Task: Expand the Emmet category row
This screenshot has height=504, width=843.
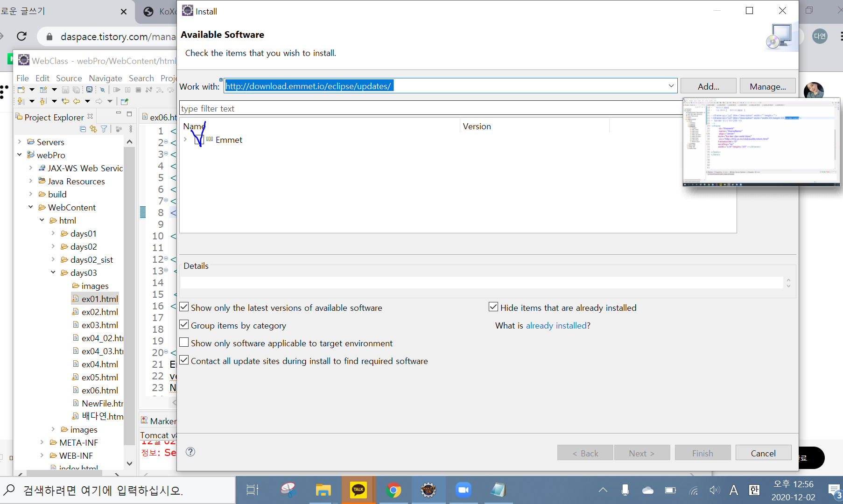Action: [x=185, y=140]
